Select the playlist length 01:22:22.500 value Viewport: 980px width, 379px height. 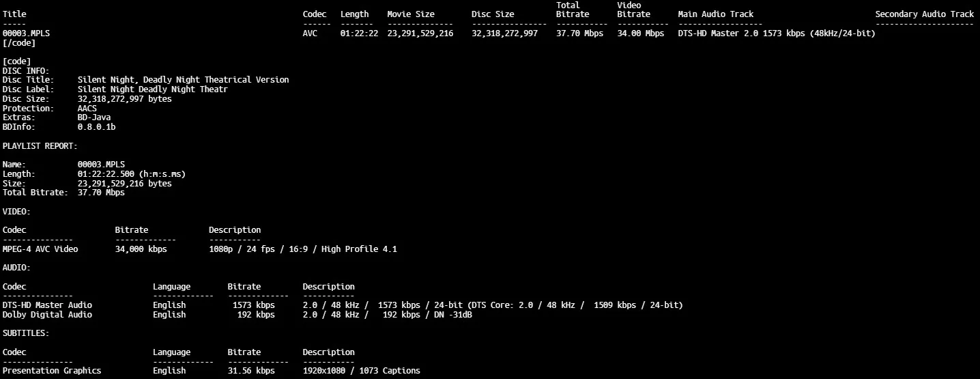[131, 174]
